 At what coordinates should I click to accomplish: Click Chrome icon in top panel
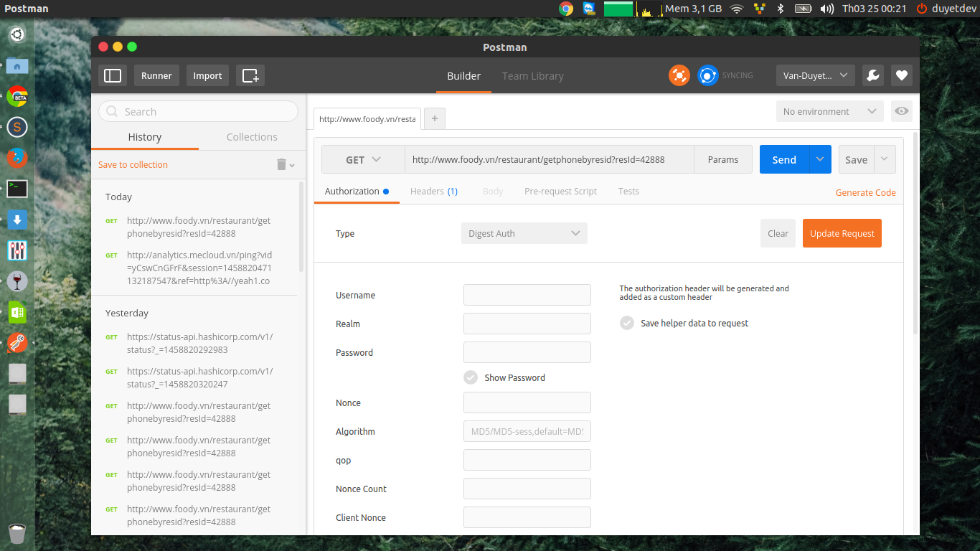(566, 9)
